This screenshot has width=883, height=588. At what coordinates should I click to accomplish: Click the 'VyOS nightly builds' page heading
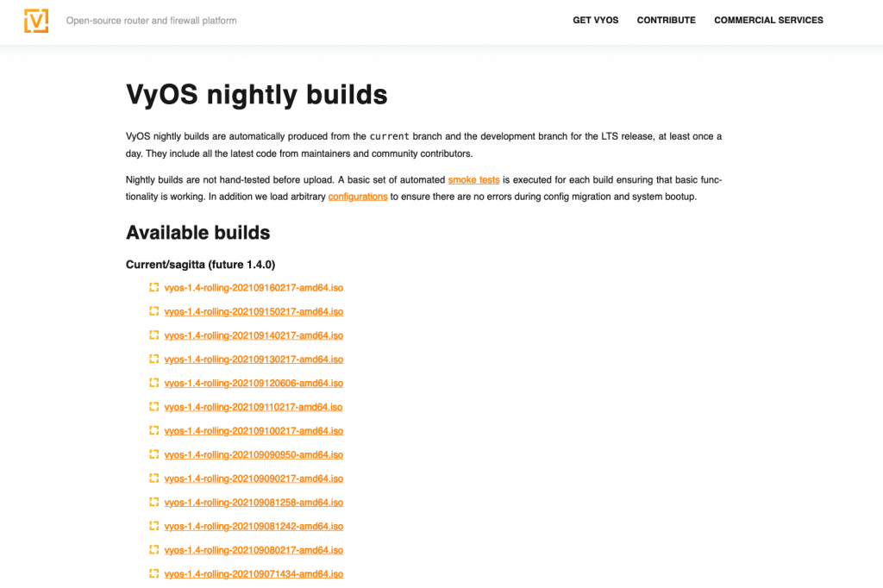[x=257, y=95]
